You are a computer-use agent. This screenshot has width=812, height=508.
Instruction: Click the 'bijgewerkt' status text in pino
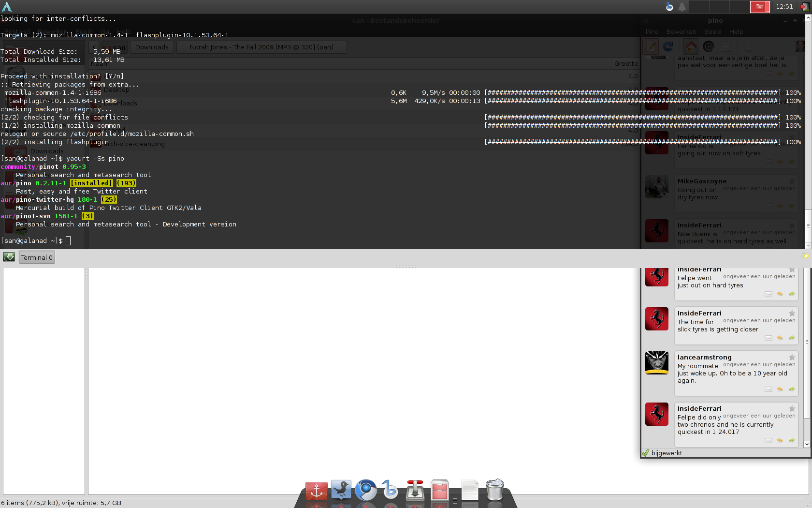(x=667, y=453)
